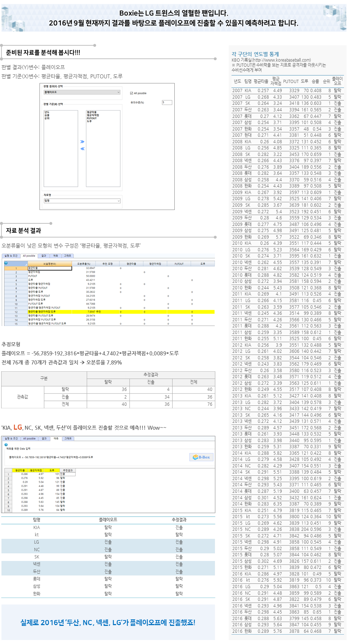
Task: Click the X(설명변수) column header
Action: point(50,264)
